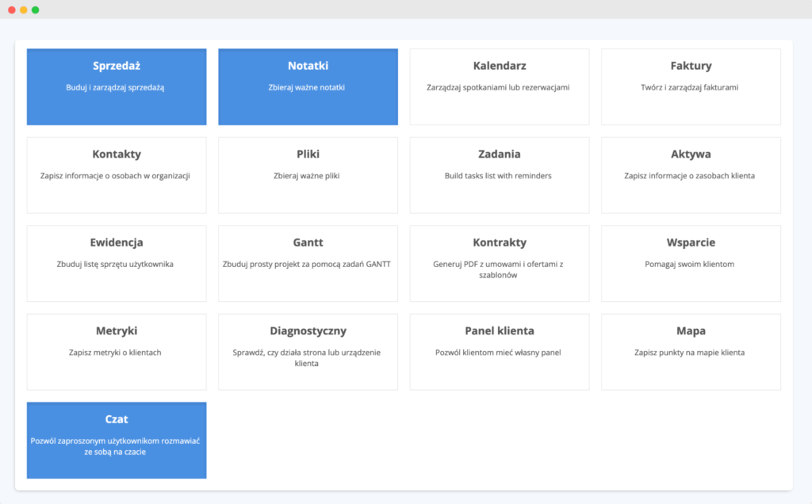Select the Faktury module tile
The height and width of the screenshot is (504, 812).
click(690, 87)
